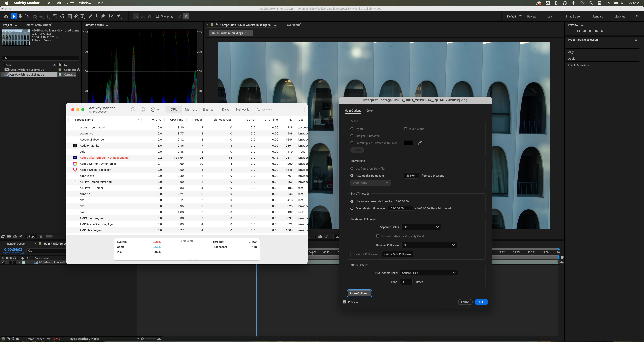Select the Type tool

pos(82,16)
